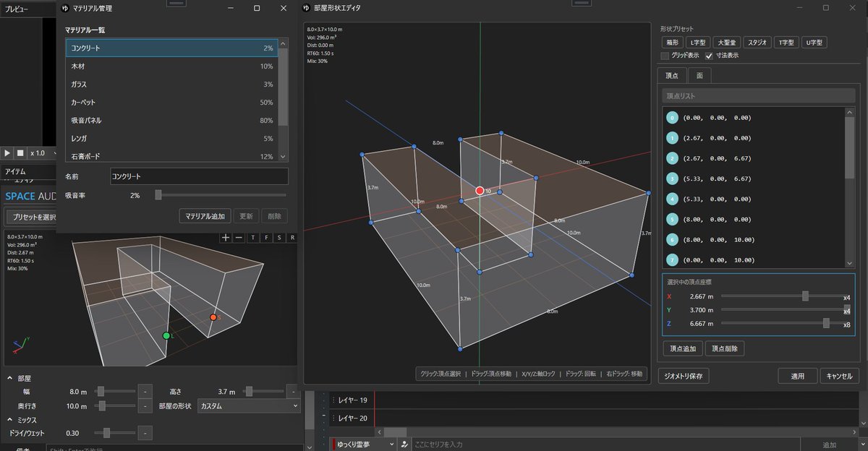868x451 pixels.
Task: Open the ゆっくり霊夢 character dropdown
Action: pos(365,444)
